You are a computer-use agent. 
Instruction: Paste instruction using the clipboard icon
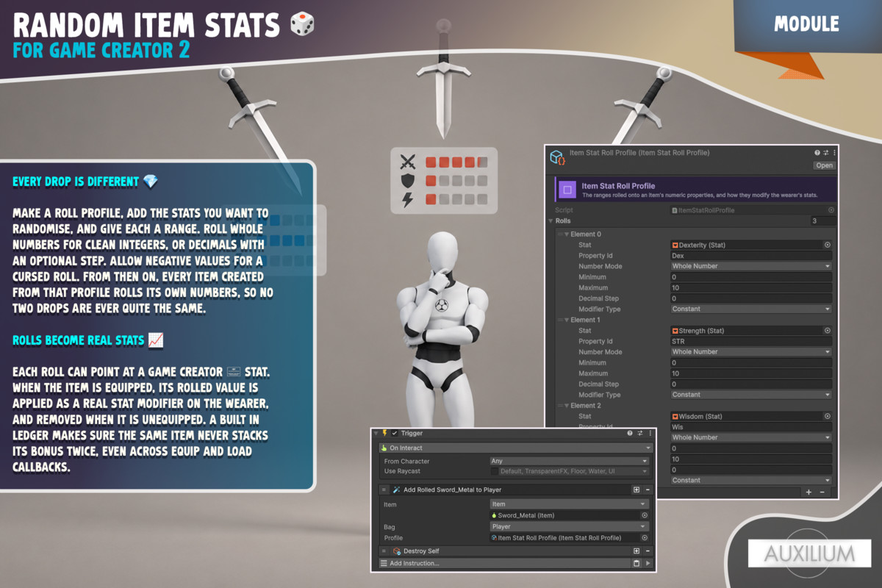(637, 563)
